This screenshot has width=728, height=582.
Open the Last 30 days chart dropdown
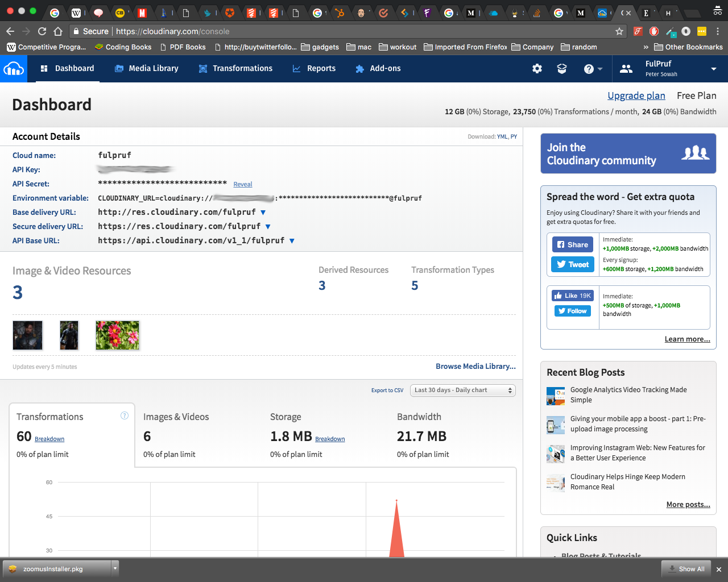463,390
